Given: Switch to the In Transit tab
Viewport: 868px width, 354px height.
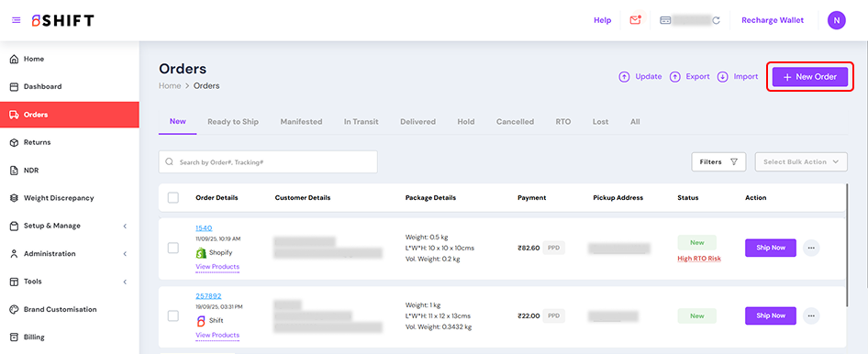Looking at the screenshot, I should click(x=361, y=122).
